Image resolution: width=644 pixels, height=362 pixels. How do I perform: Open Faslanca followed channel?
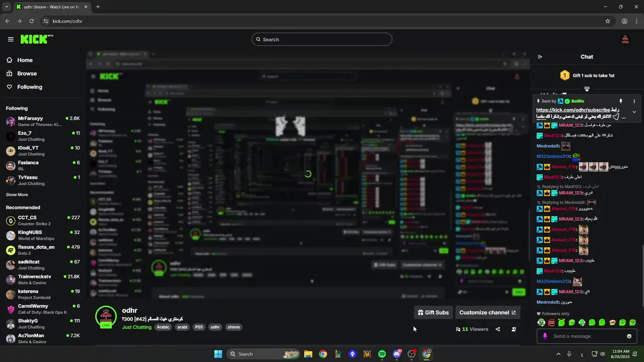[x=43, y=165]
